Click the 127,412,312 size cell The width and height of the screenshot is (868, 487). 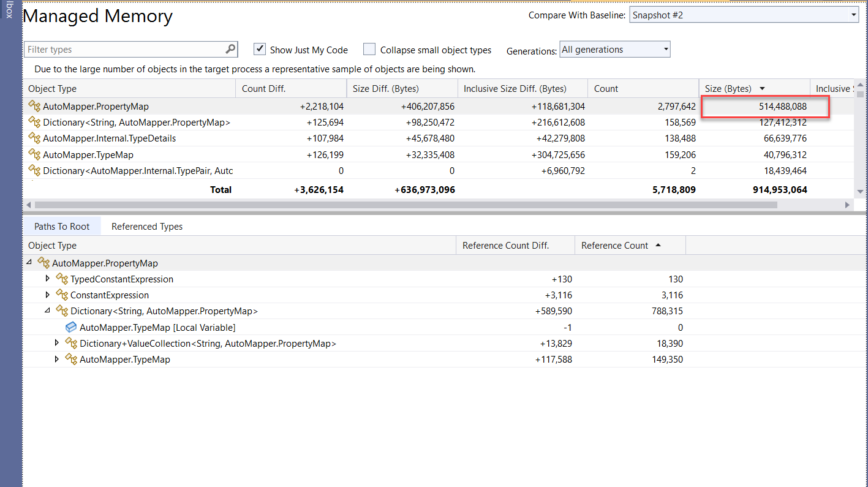783,122
